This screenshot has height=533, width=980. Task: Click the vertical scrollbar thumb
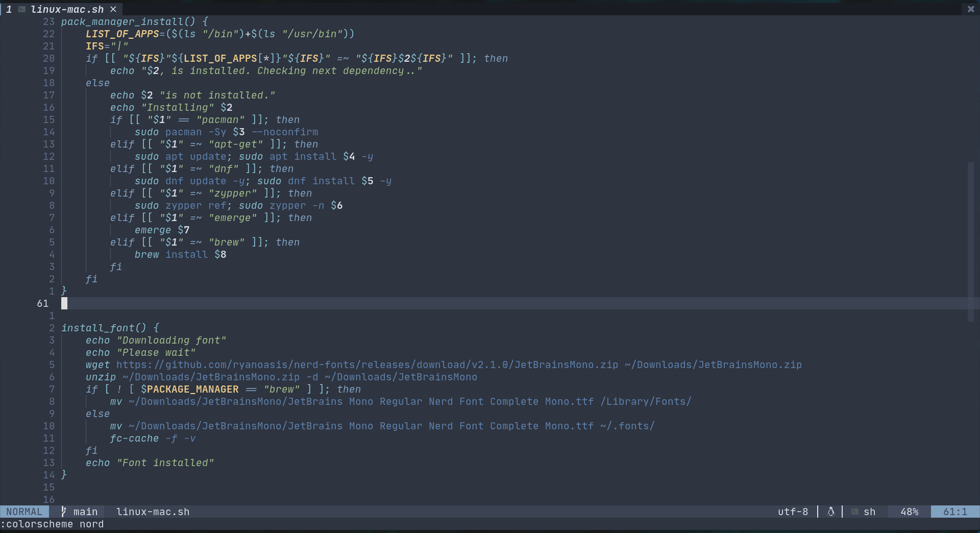(x=971, y=242)
